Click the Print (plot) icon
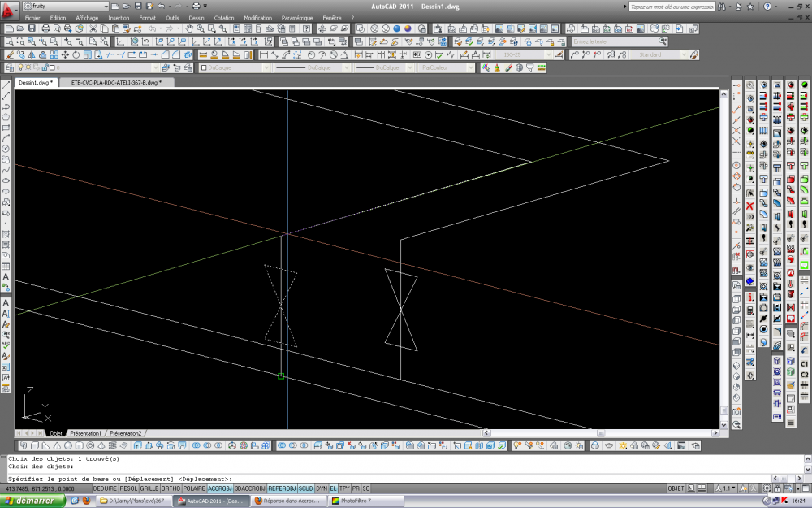812x508 pixels. point(45,28)
